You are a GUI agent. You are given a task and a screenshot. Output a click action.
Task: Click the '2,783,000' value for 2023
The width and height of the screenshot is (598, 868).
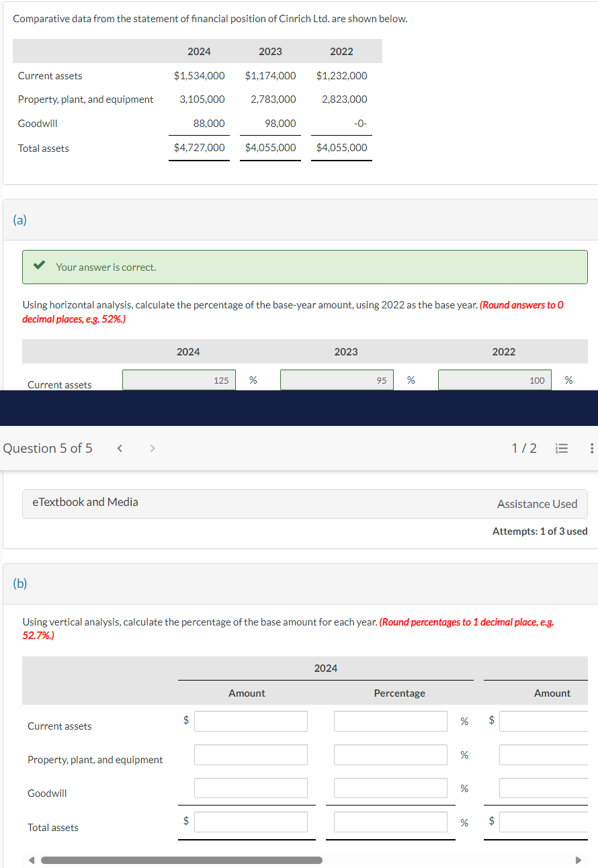click(x=273, y=99)
